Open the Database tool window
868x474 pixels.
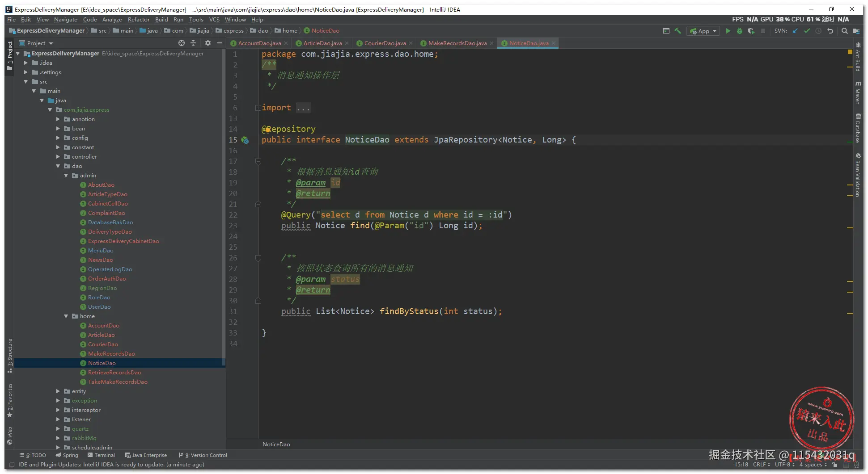click(858, 128)
